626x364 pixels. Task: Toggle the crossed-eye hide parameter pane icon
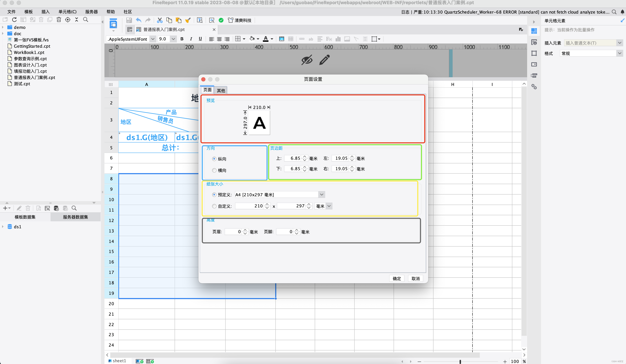pyautogui.click(x=307, y=60)
